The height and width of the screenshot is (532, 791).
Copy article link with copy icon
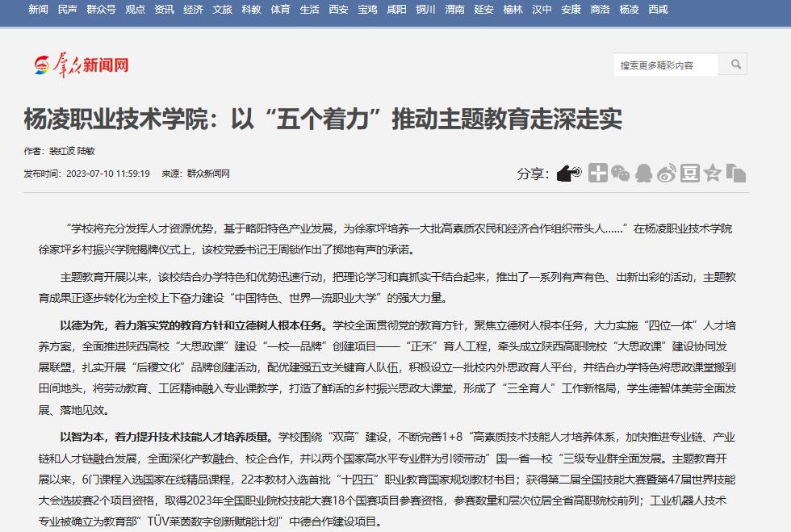[735, 173]
